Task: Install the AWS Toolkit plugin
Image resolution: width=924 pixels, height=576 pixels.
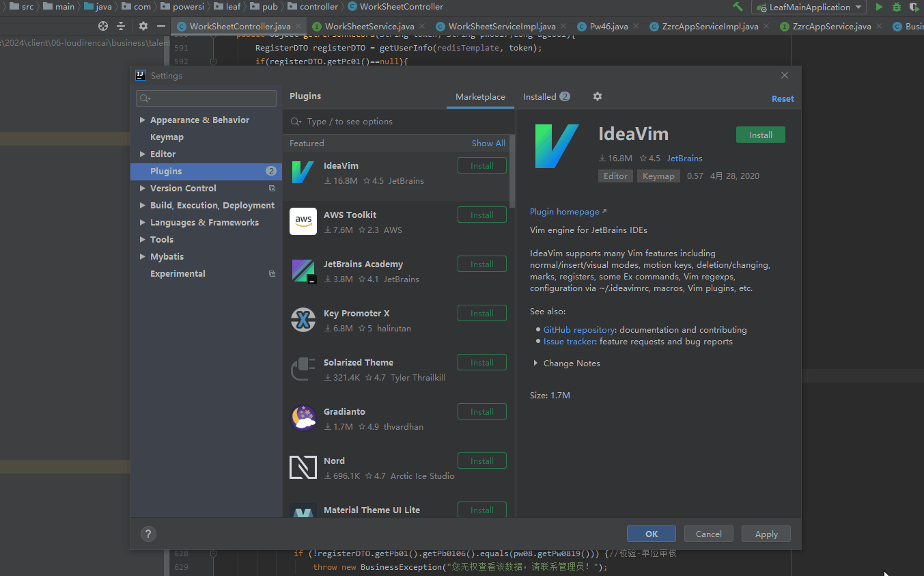Action: pyautogui.click(x=481, y=215)
